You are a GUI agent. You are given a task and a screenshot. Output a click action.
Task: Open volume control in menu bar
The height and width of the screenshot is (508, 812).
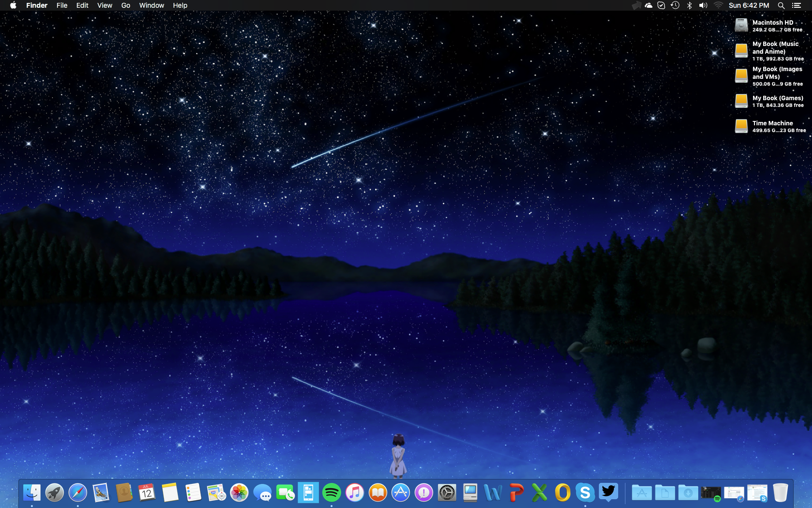point(703,5)
